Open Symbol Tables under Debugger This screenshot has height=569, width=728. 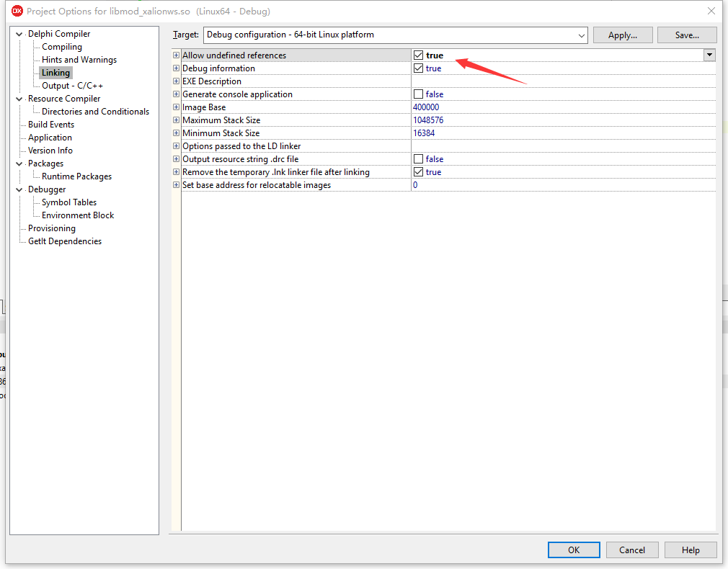click(69, 203)
